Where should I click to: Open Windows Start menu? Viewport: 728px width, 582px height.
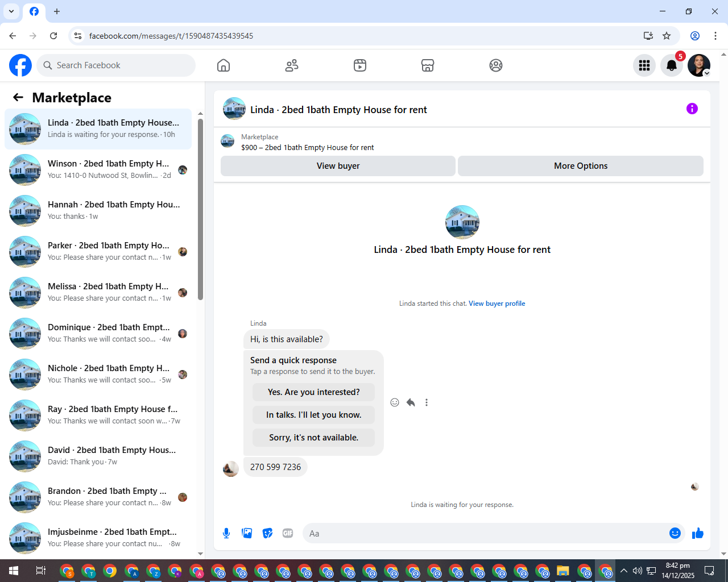click(x=14, y=571)
